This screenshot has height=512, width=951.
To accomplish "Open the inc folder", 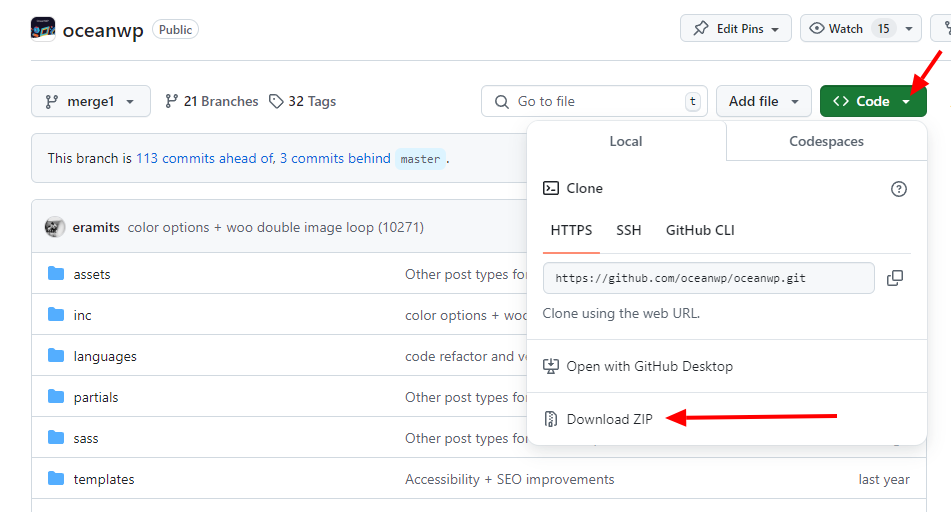I will (82, 315).
